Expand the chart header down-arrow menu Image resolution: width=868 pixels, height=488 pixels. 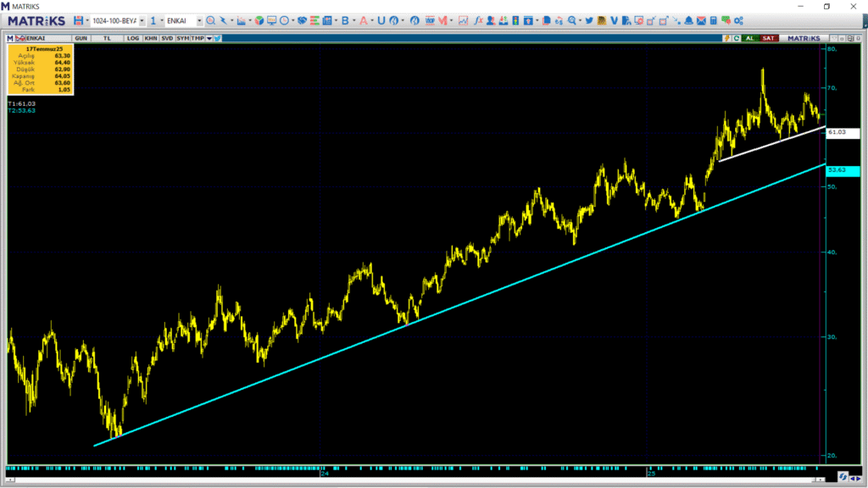(x=209, y=38)
